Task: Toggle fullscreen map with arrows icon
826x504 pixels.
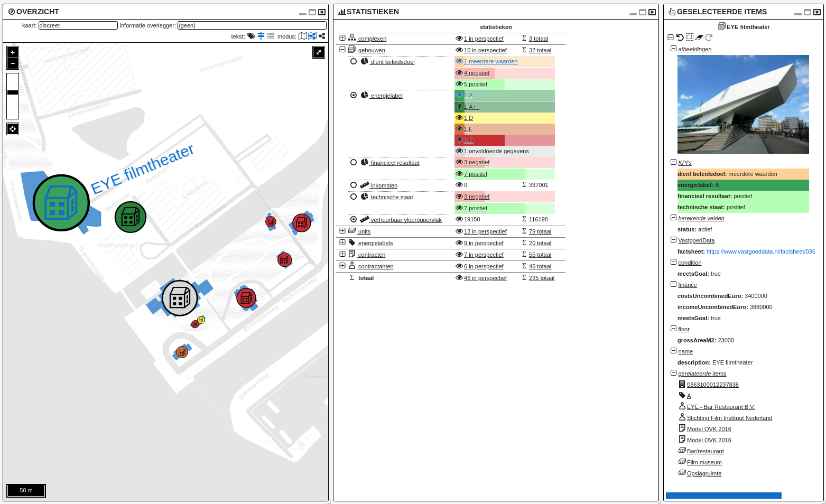Action: (319, 52)
